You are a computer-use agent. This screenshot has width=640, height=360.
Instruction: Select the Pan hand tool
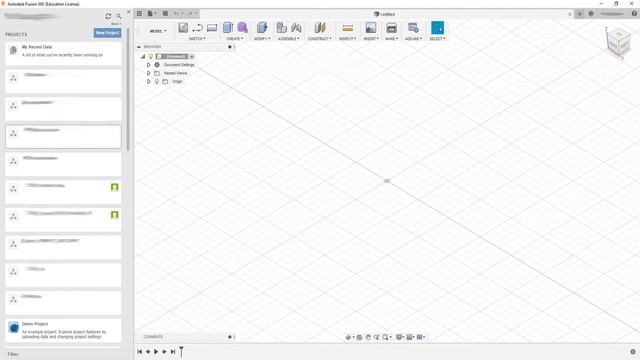click(x=368, y=337)
